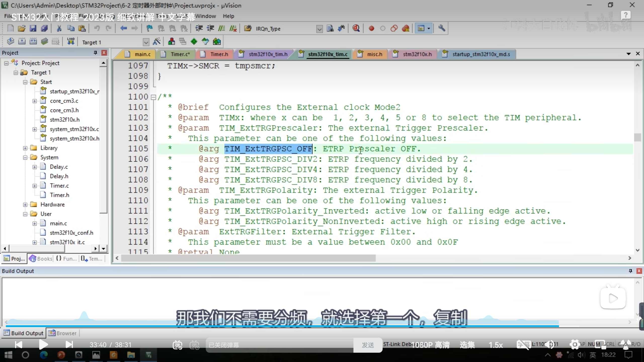Collapse the comment block at line 1100
The image size is (644, 362).
tap(153, 97)
